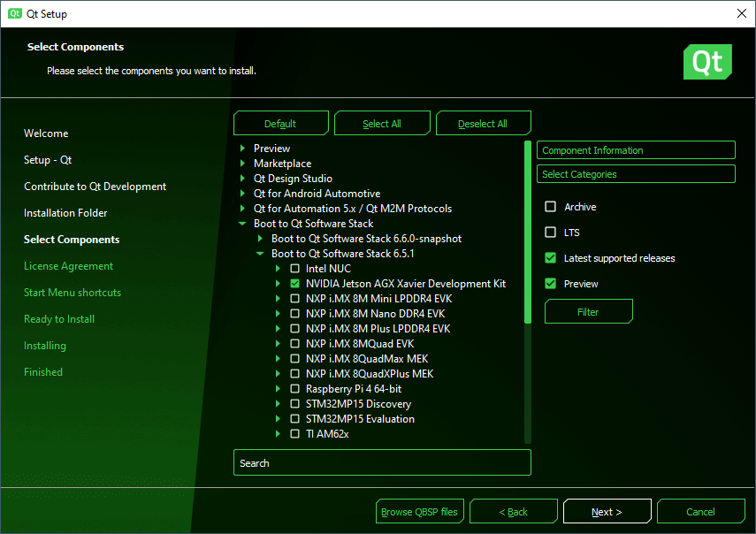Expand the Qt Design Studio node
The width and height of the screenshot is (756, 534).
[242, 179]
